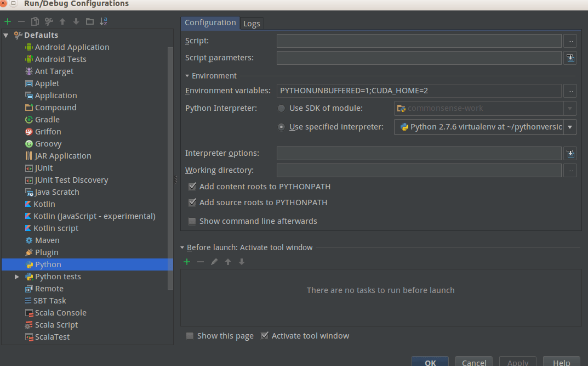588x366 pixels.
Task: Toggle Activate tool window checkbox
Action: [x=264, y=336]
